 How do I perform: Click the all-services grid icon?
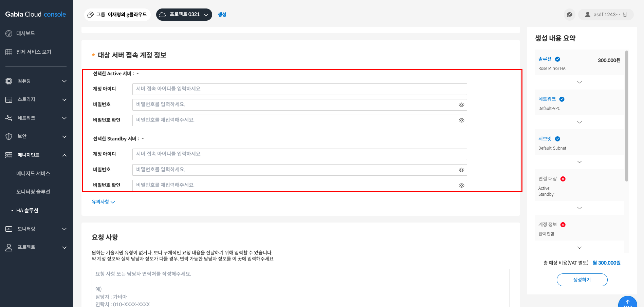[9, 52]
